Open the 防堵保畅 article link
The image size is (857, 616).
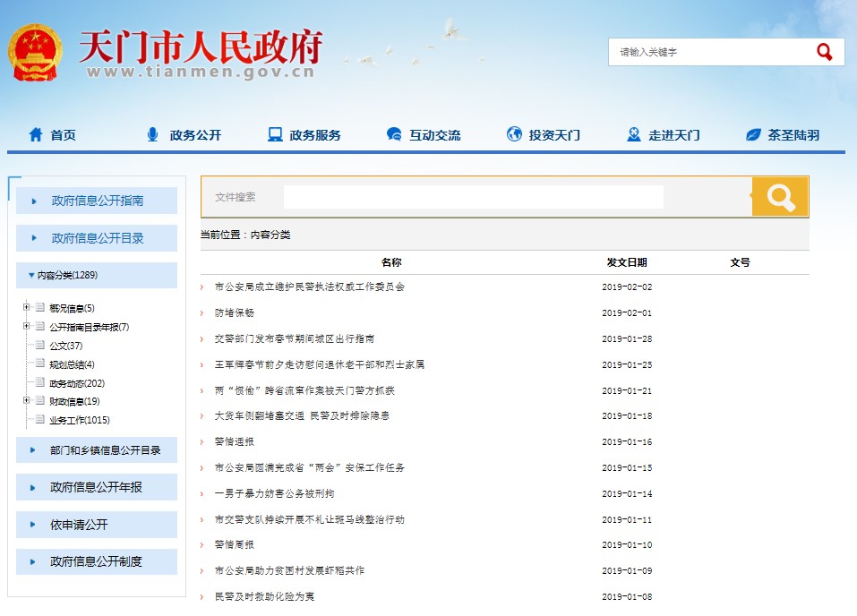click(x=235, y=313)
